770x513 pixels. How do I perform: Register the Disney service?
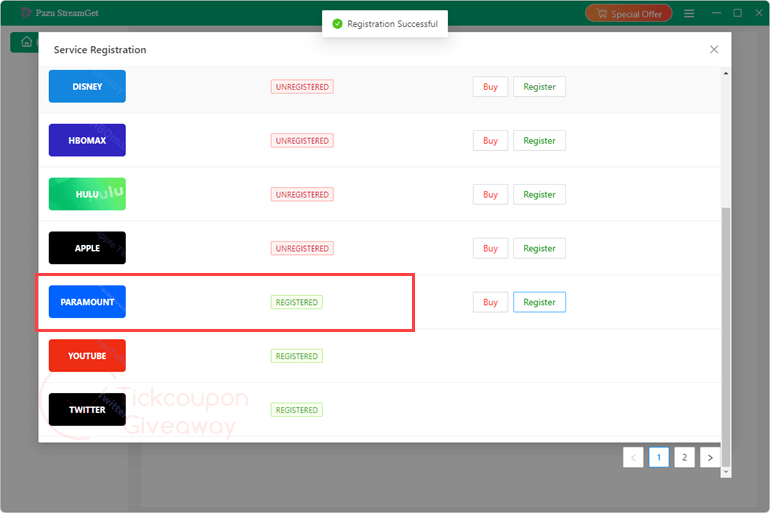pyautogui.click(x=539, y=87)
